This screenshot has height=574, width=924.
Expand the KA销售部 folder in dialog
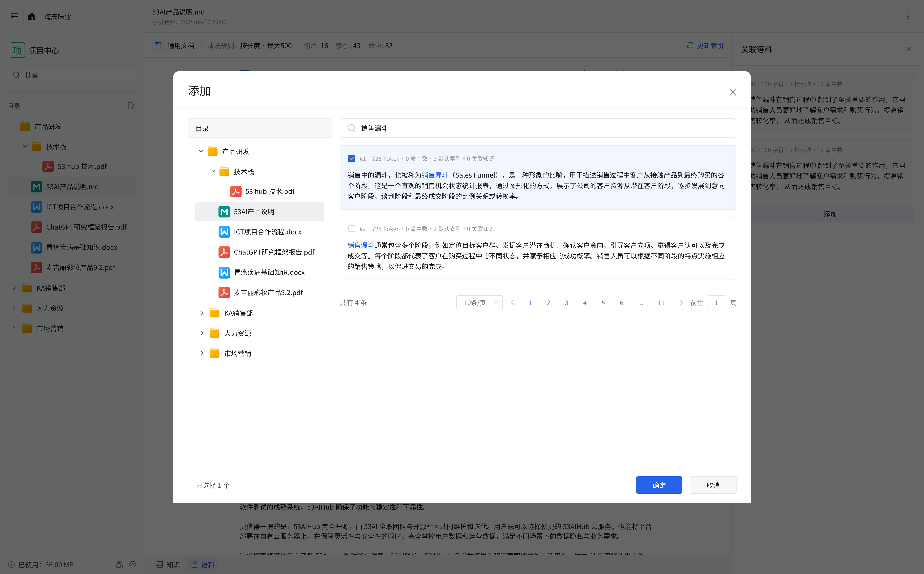click(x=202, y=313)
